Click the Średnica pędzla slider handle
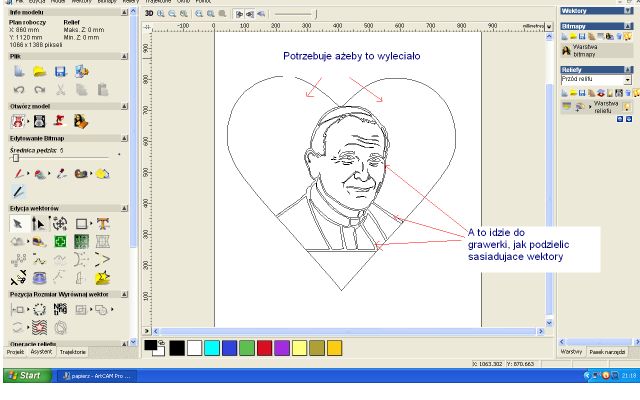This screenshot has height=400, width=640. click(16, 158)
